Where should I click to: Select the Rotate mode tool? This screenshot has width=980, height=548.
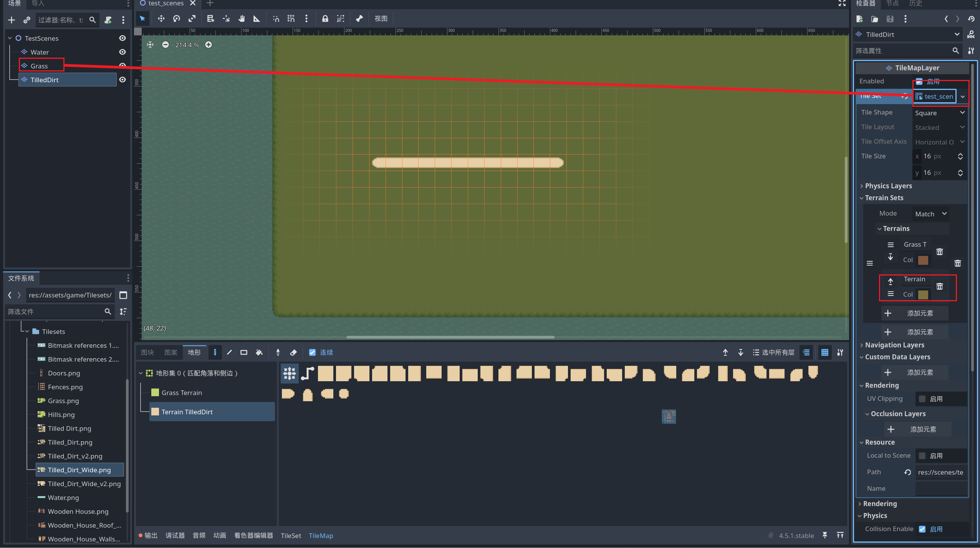[x=177, y=18]
